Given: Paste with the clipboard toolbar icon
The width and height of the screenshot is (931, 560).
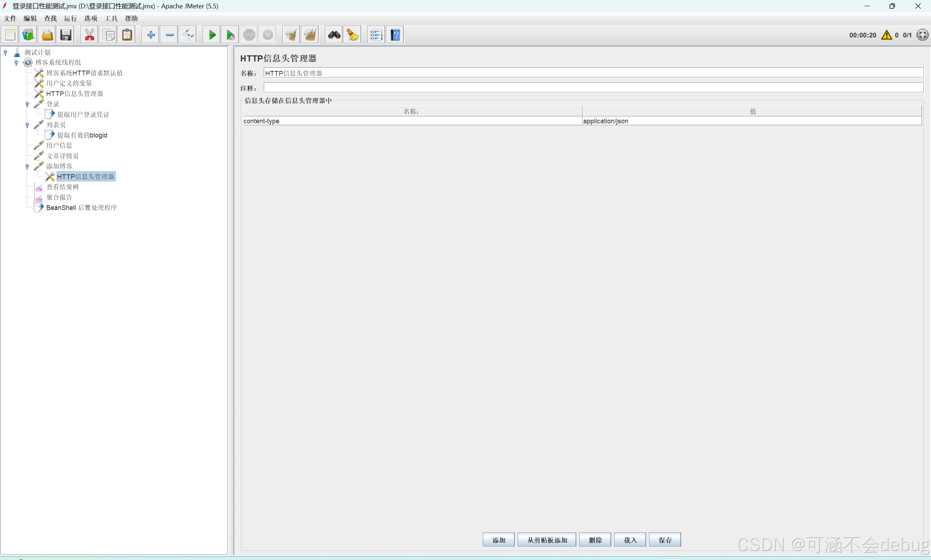Looking at the screenshot, I should pos(127,35).
